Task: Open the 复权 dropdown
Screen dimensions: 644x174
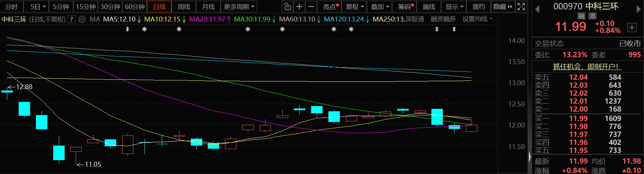Action: 355,7
